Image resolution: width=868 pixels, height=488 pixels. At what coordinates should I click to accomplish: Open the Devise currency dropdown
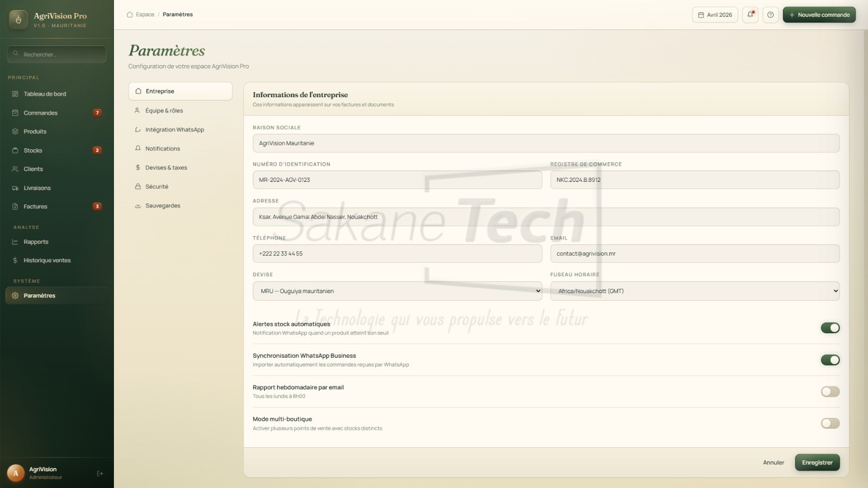397,291
